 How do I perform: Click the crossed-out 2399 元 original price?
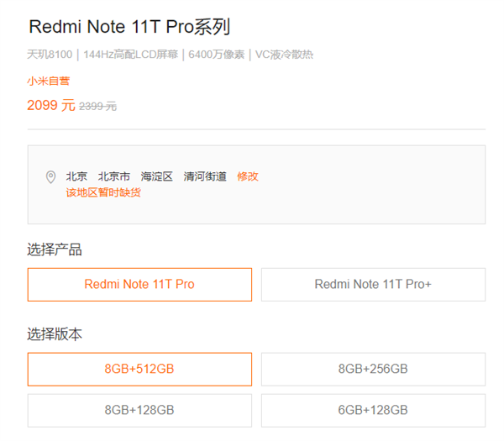point(97,106)
